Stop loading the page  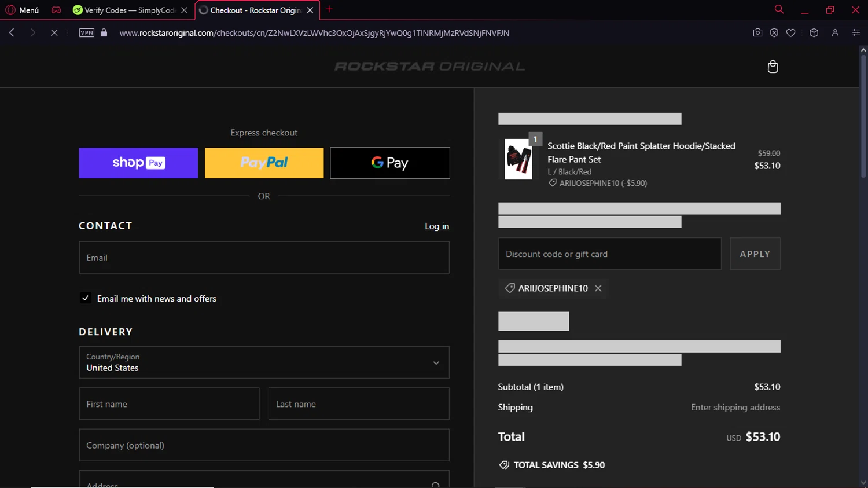(x=54, y=33)
